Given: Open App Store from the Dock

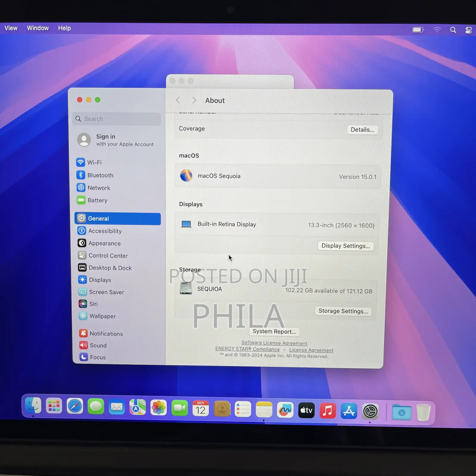Looking at the screenshot, I should pos(349,411).
